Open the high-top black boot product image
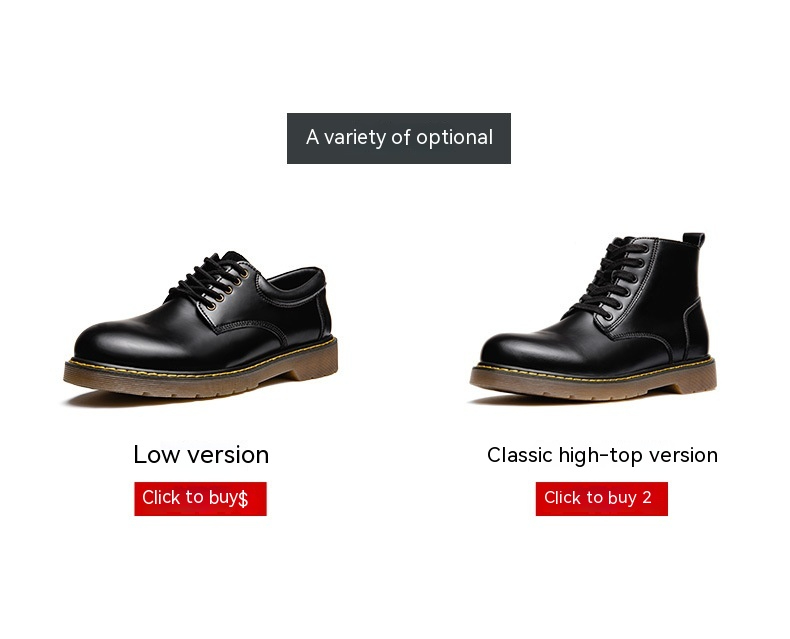The image size is (790, 639). coord(593,317)
